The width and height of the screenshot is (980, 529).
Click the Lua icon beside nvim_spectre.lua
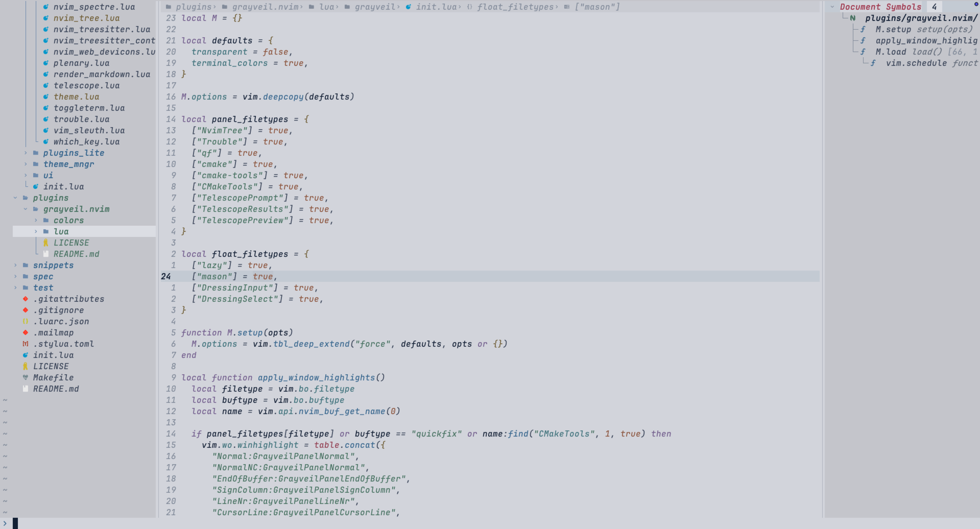click(46, 7)
